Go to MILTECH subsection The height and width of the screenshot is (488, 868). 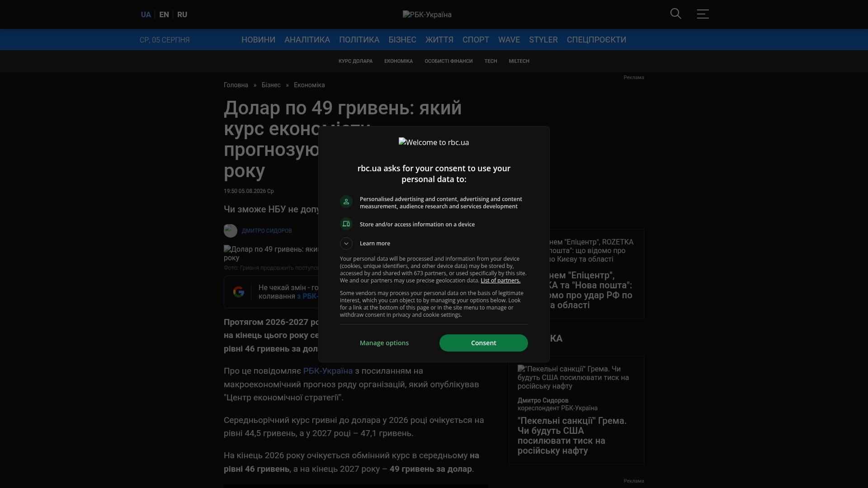[519, 61]
